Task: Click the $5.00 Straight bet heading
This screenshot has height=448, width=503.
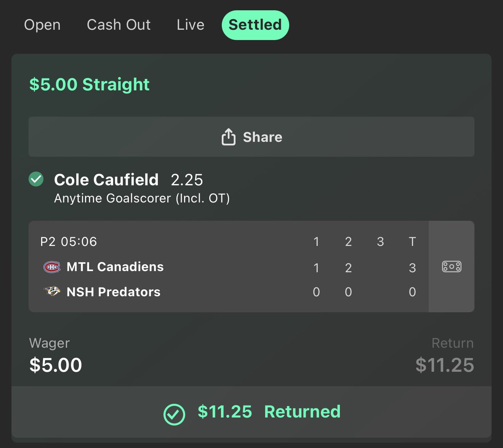Action: pos(89,84)
